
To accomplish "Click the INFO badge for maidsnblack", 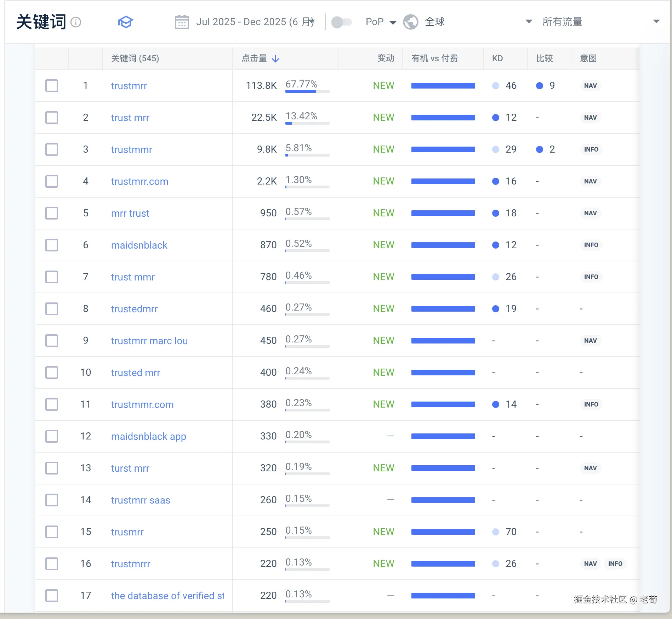I will pyautogui.click(x=591, y=245).
